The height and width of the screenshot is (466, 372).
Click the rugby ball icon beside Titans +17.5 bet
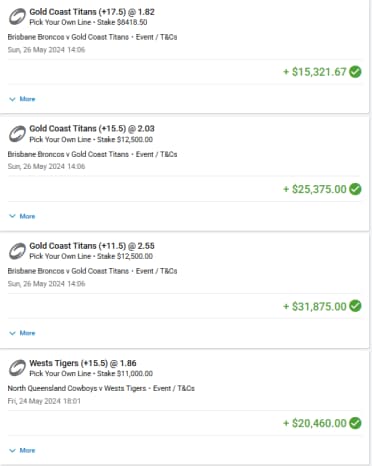click(17, 17)
